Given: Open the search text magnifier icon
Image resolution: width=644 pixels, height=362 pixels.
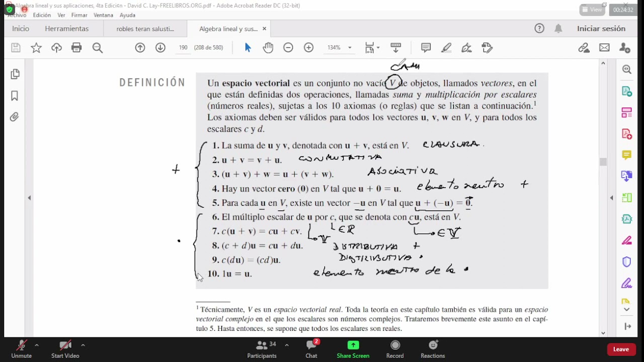Looking at the screenshot, I should 98,48.
